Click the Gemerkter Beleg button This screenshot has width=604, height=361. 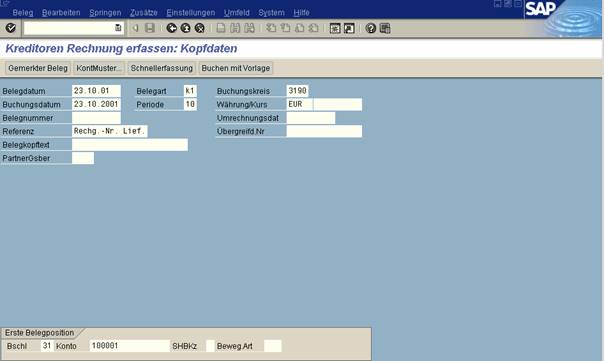(38, 68)
